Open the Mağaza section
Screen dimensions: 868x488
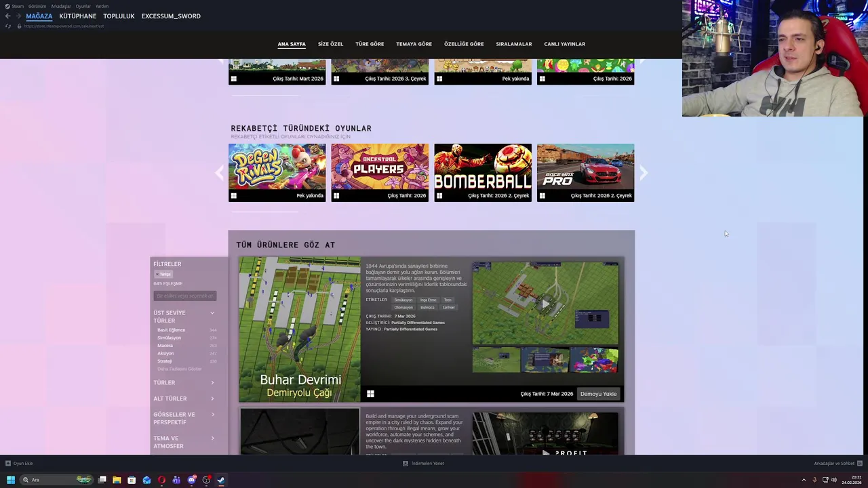39,16
